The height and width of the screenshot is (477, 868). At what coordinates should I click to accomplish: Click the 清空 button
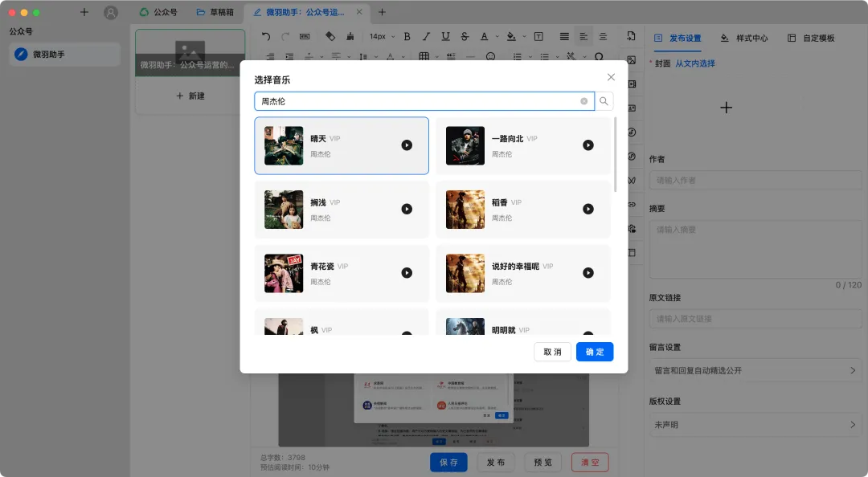point(590,462)
